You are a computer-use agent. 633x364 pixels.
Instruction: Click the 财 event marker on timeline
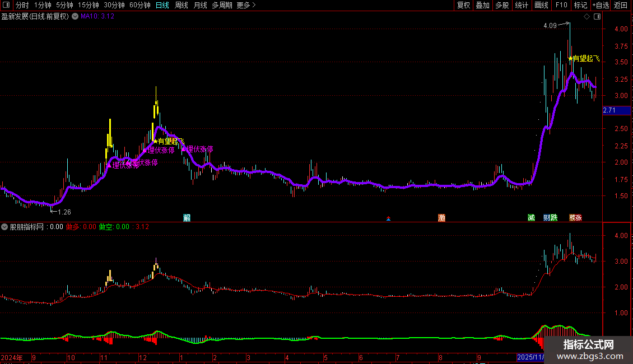[547, 218]
